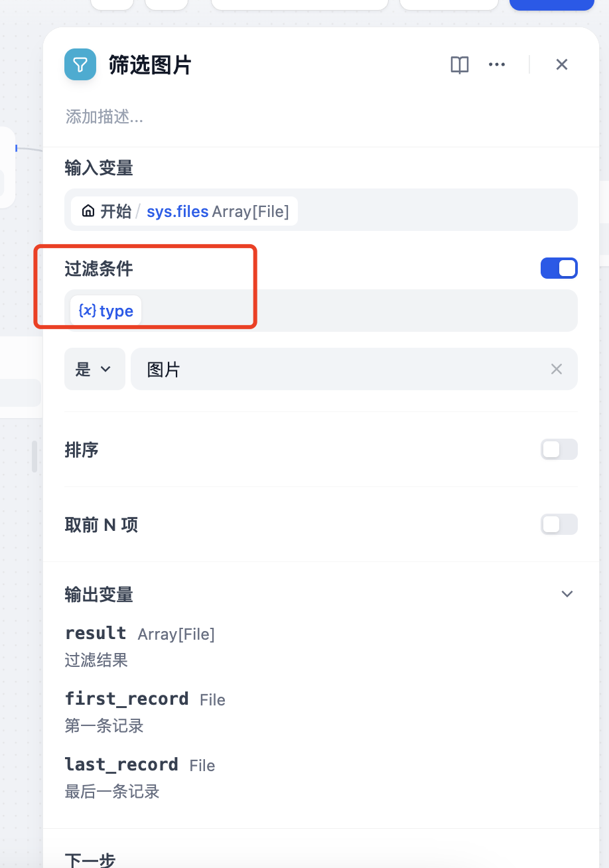Select the first_record output variable entry
The image size is (609, 868).
(127, 699)
